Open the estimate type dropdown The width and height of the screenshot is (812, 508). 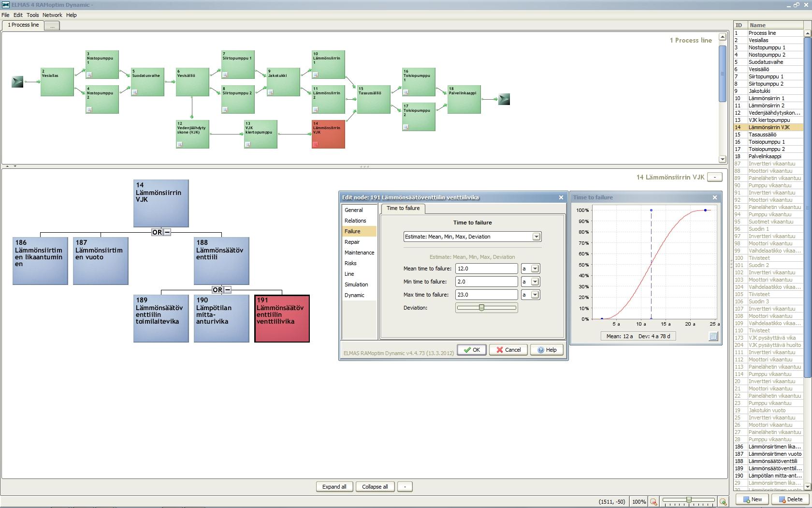click(x=536, y=237)
